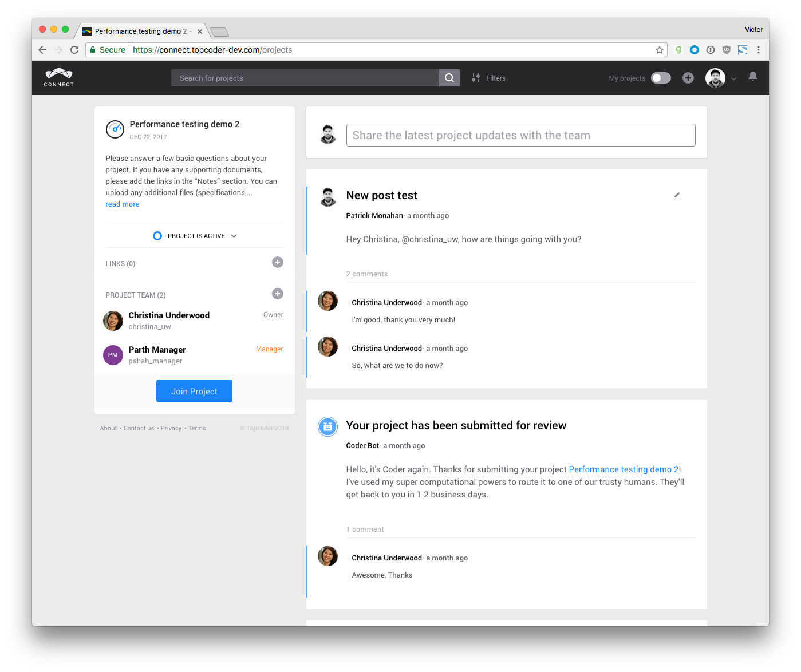
Task: Click the Christina Underwood name in sidebar
Action: click(x=169, y=315)
